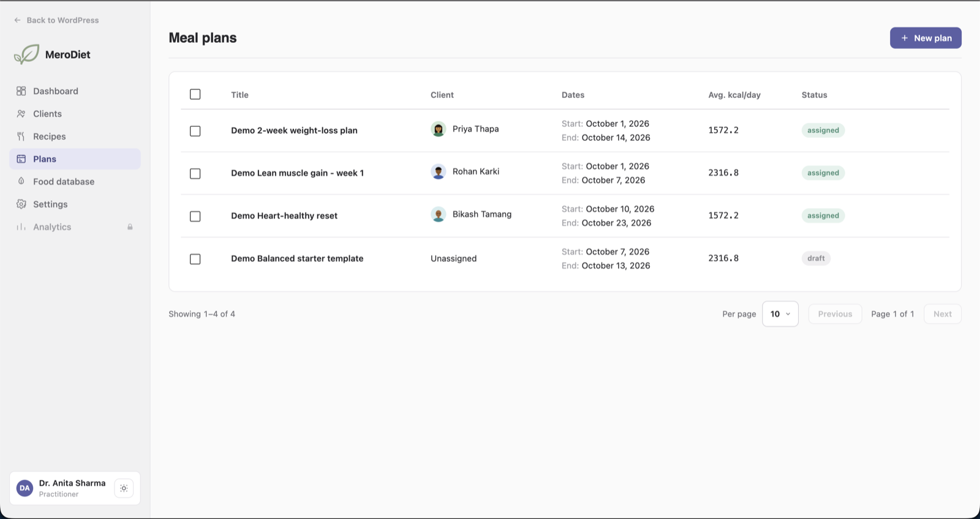This screenshot has width=980, height=519.
Task: Click the New plan button
Action: tap(925, 38)
